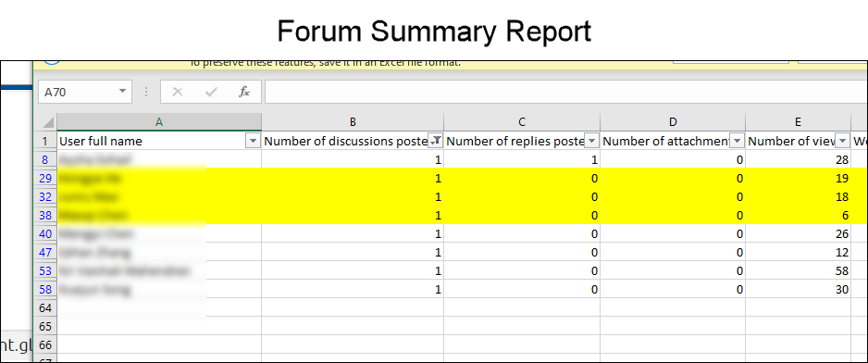The image size is (868, 363).
Task: Click replies cell showing 1 in row 8
Action: pos(522,159)
